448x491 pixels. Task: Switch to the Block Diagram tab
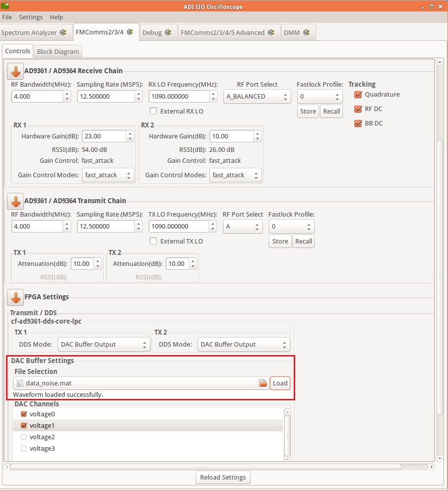click(58, 51)
